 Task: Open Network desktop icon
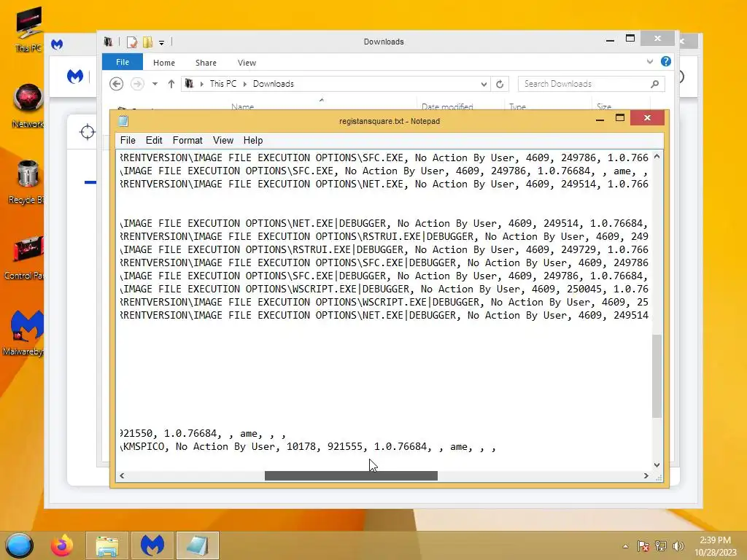[27, 106]
